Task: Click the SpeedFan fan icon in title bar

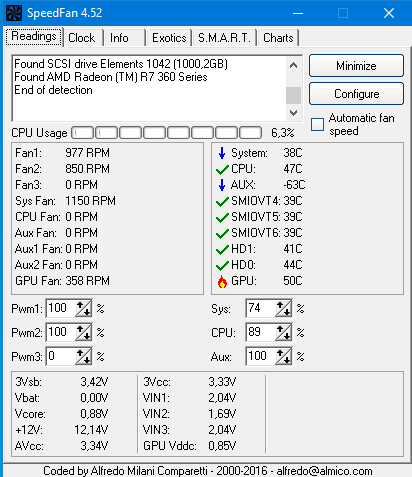Action: (x=14, y=13)
